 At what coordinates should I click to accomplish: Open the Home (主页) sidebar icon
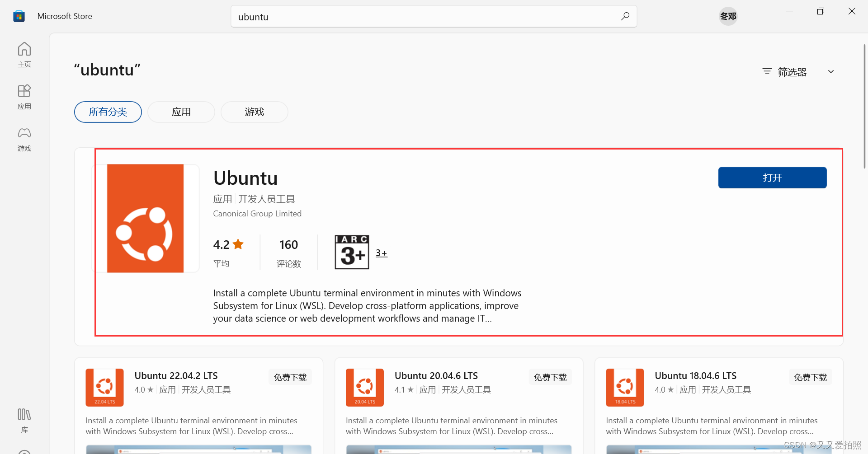point(24,55)
